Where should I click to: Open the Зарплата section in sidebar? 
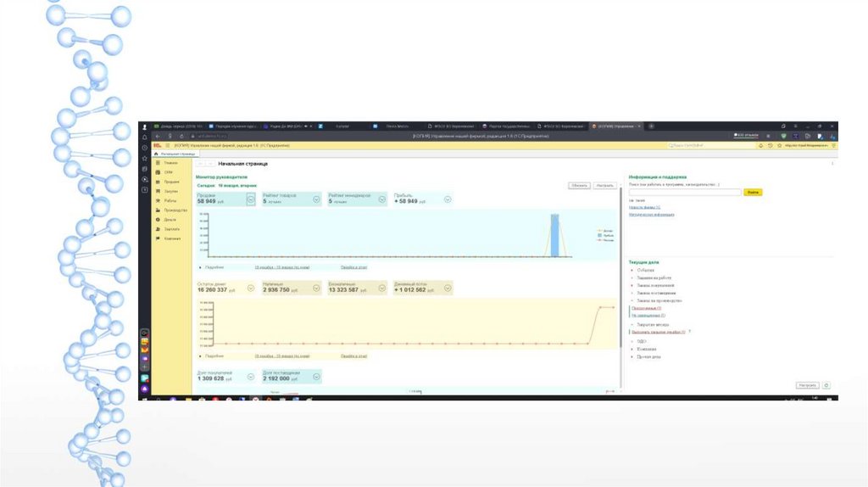point(171,229)
